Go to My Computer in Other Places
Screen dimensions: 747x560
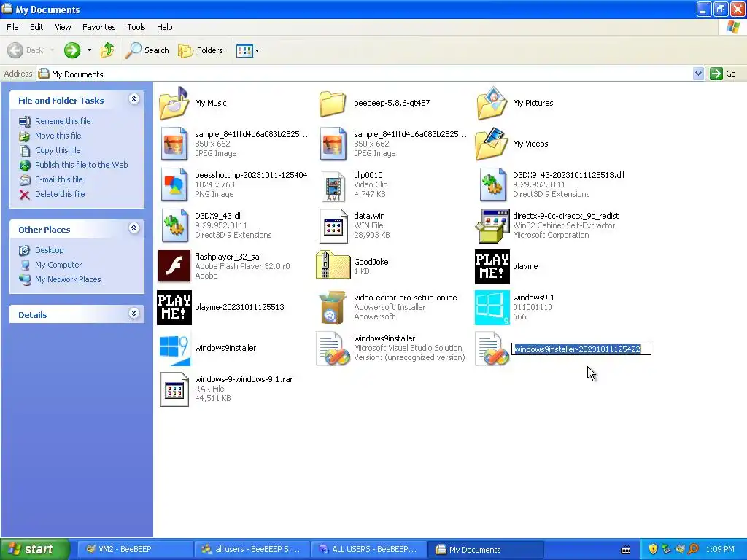(58, 265)
